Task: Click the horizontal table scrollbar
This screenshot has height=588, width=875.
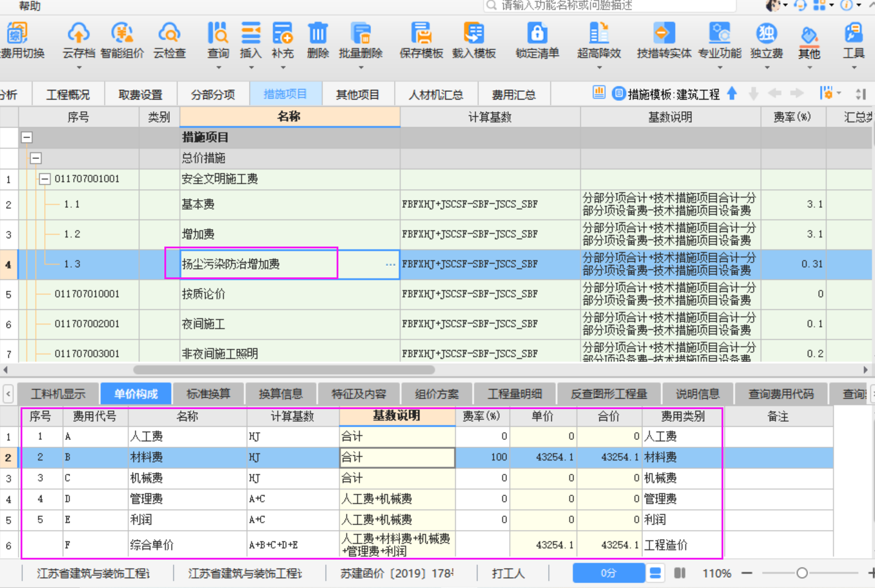Action: tap(284, 370)
